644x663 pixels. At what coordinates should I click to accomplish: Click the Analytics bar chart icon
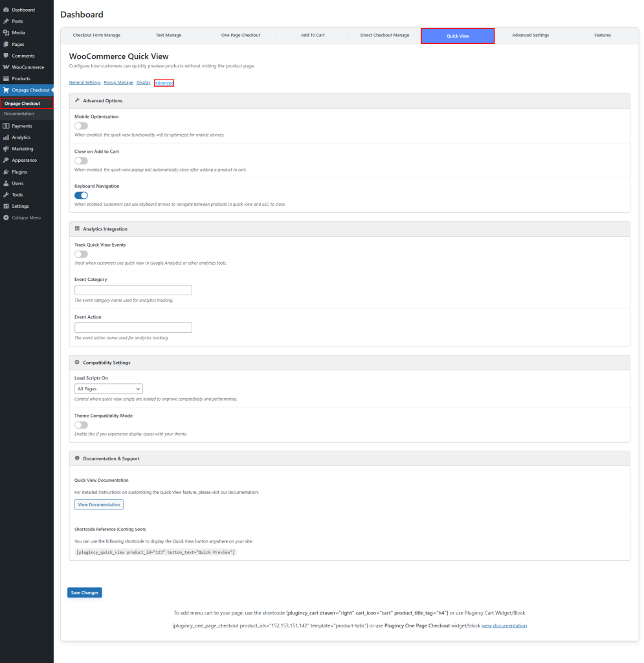click(6, 137)
